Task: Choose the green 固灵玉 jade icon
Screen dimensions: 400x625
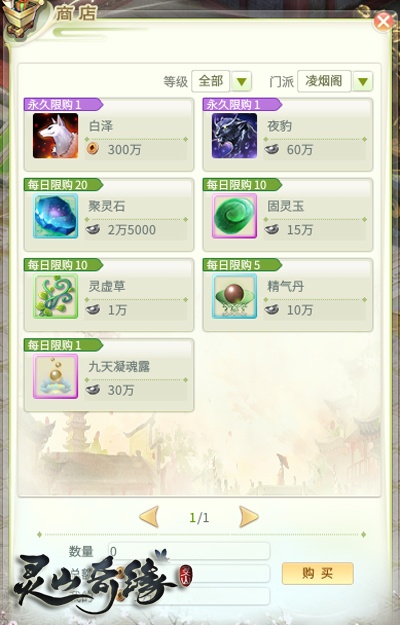Action: tap(234, 216)
